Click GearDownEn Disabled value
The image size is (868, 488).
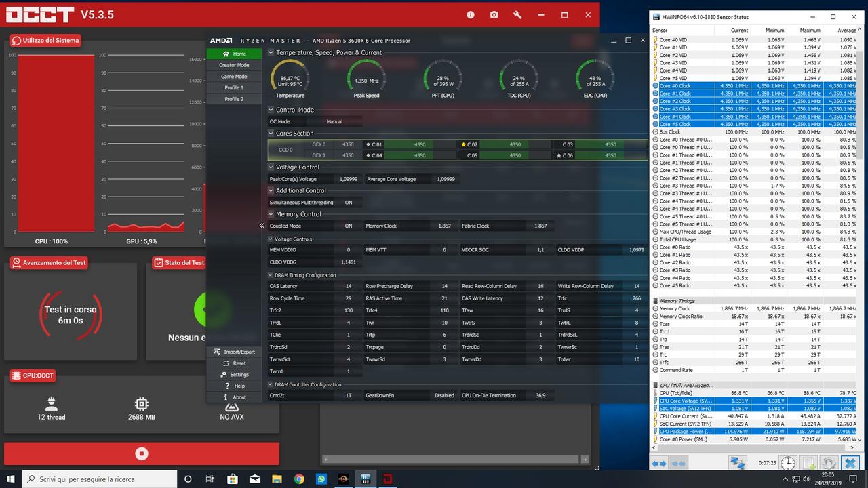(x=445, y=396)
